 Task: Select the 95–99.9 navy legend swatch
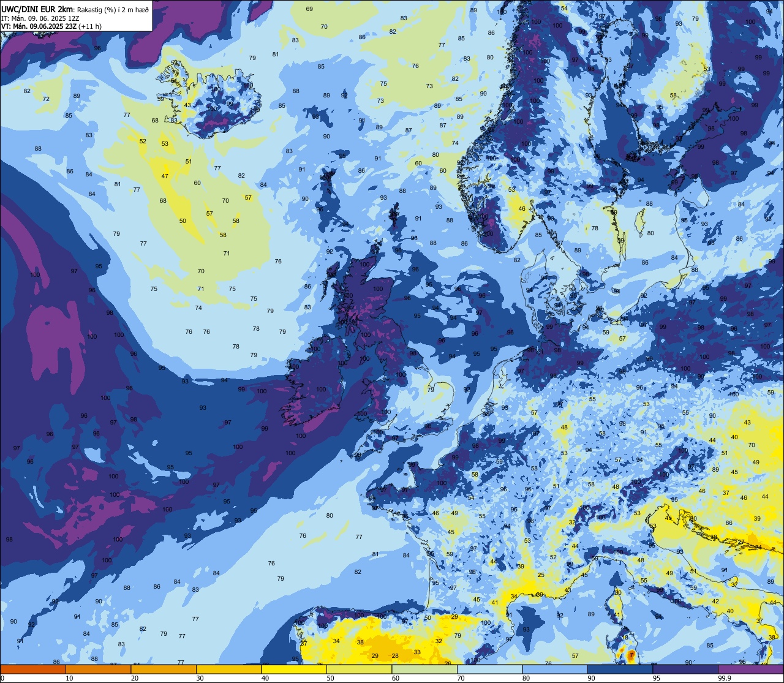click(x=685, y=669)
